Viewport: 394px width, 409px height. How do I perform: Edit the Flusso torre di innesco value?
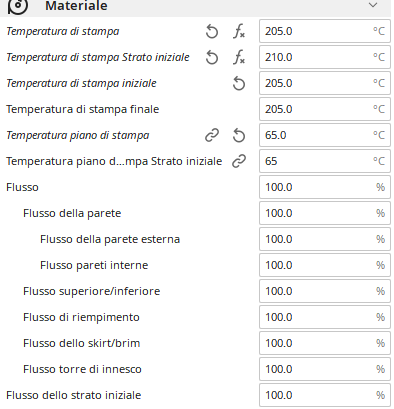tap(325, 369)
